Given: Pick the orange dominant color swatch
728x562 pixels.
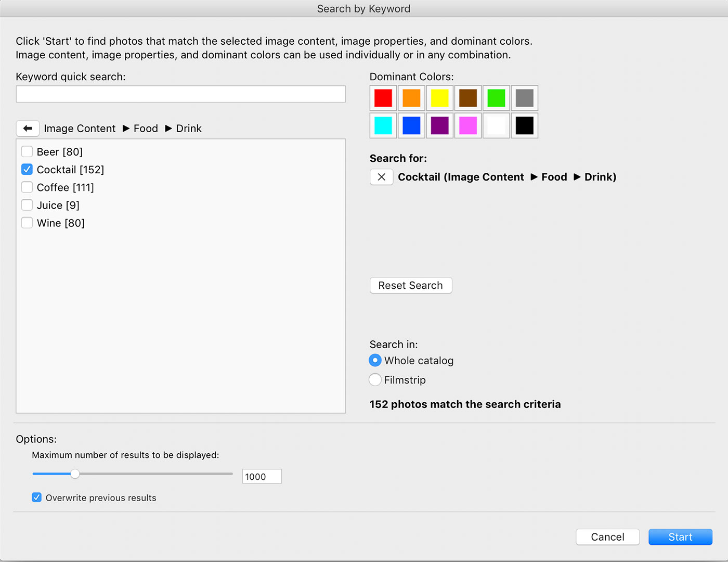Looking at the screenshot, I should tap(411, 98).
